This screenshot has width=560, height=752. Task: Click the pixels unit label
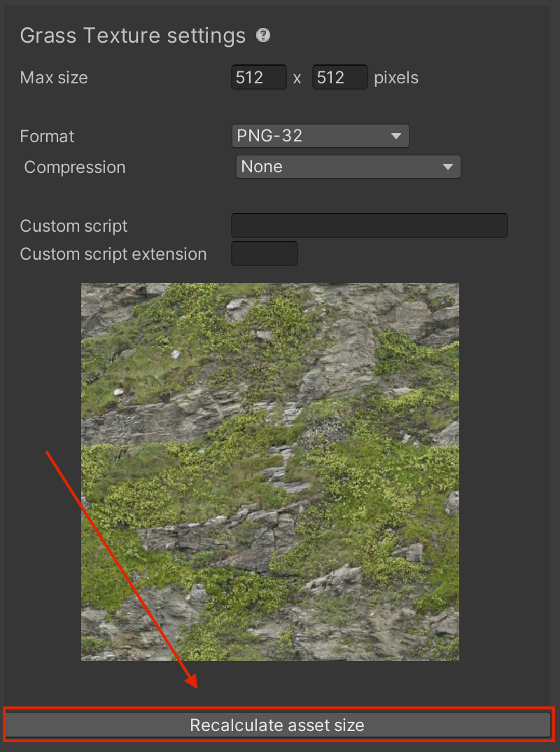pos(396,78)
